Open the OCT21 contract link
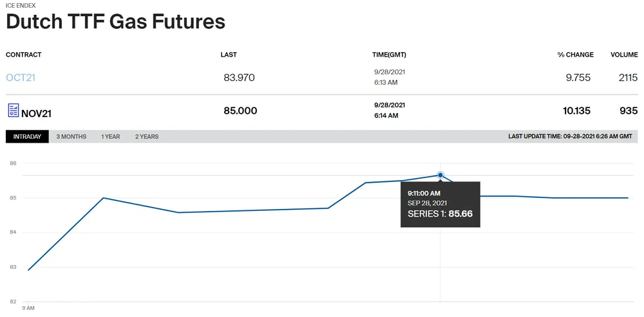The width and height of the screenshot is (644, 317). [x=21, y=78]
